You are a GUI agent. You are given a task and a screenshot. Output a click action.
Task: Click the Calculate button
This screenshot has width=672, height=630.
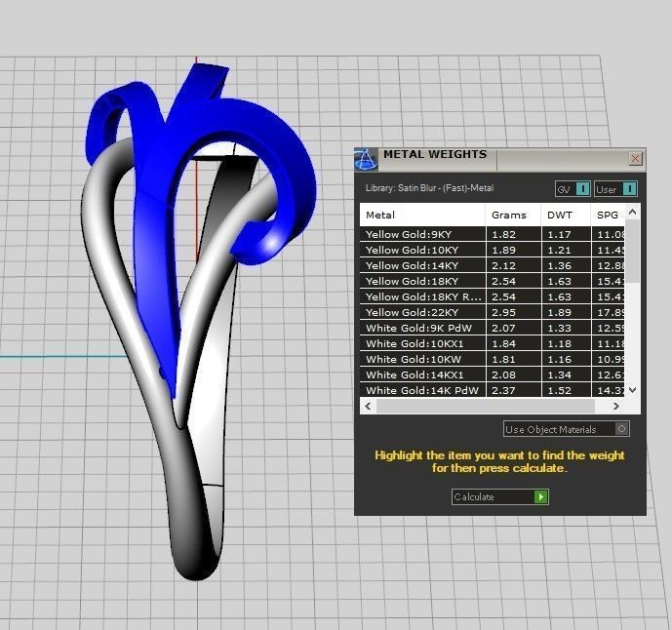click(x=500, y=496)
